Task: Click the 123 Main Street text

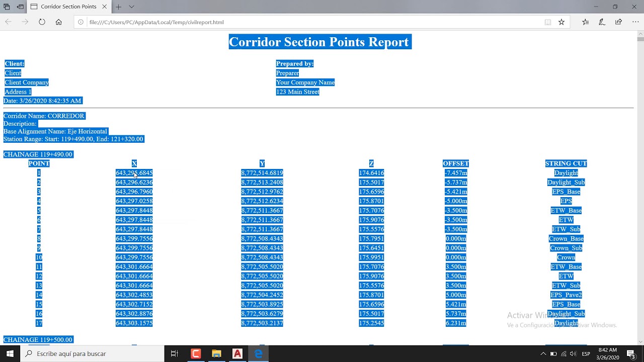Action: 298,92
